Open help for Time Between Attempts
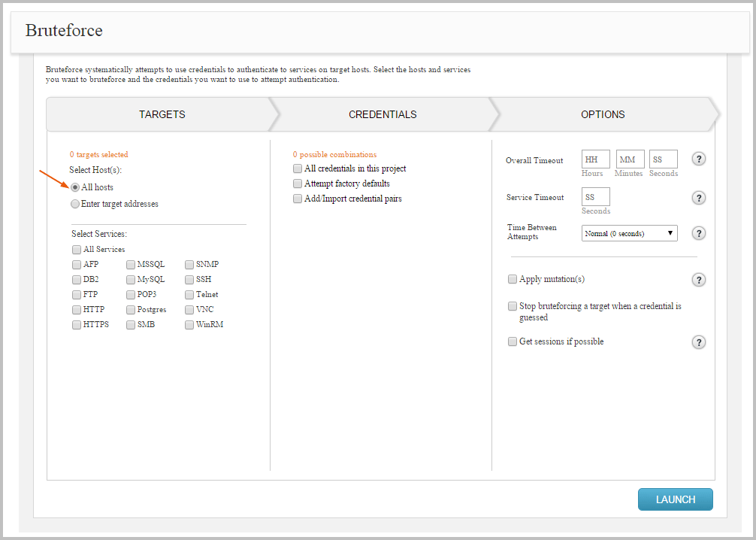The width and height of the screenshot is (756, 540). [699, 233]
